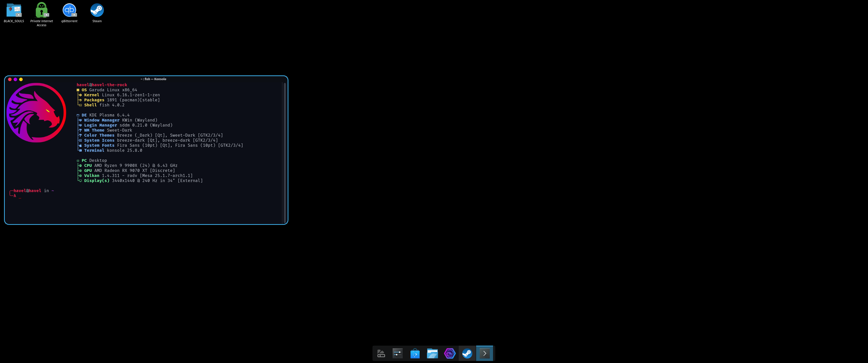Open the application launcher in the dock
The width and height of the screenshot is (868, 363).
[381, 353]
